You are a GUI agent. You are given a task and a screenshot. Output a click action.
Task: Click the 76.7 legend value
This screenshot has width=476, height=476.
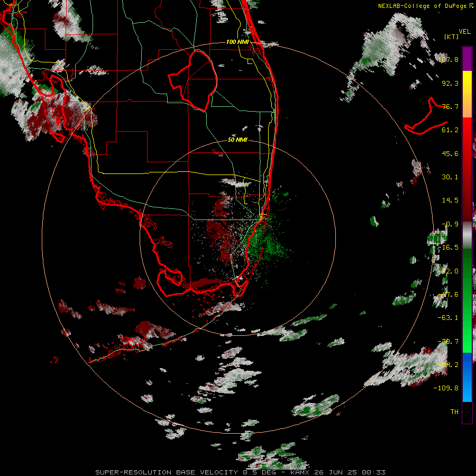point(450,106)
